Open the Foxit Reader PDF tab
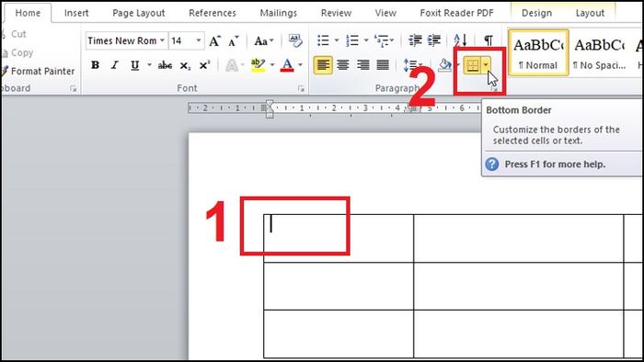Screen dimensions: 644x362 pos(456,13)
